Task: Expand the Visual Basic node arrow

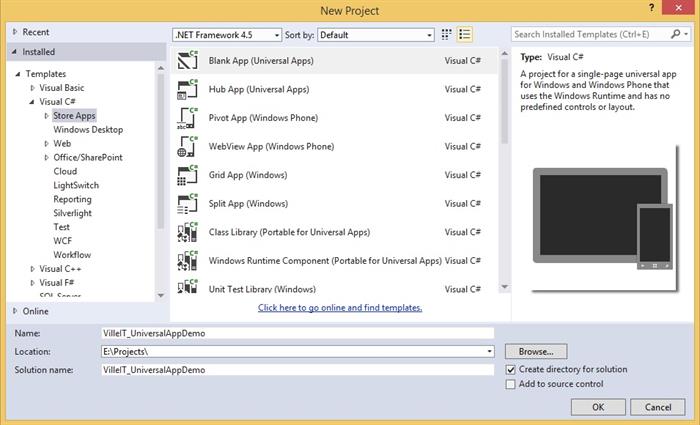Action: coord(32,88)
